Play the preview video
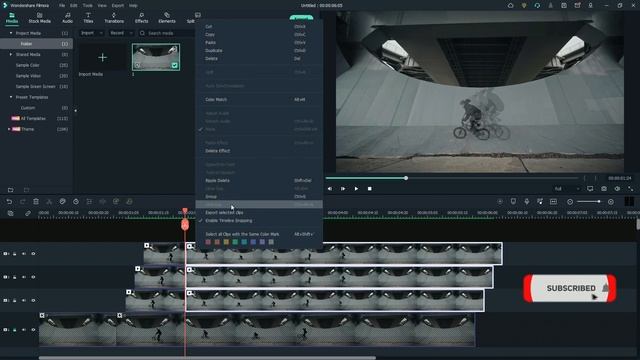640x360 pixels. [356, 189]
